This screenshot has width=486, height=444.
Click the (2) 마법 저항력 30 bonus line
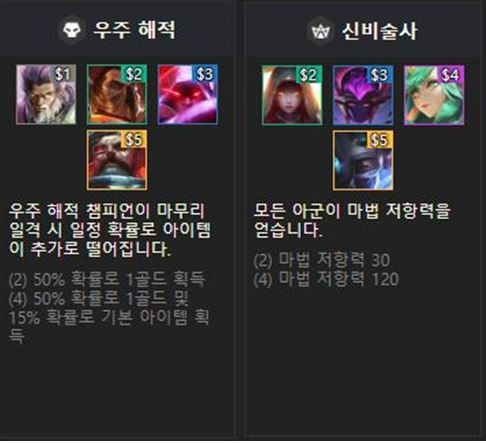click(x=322, y=260)
